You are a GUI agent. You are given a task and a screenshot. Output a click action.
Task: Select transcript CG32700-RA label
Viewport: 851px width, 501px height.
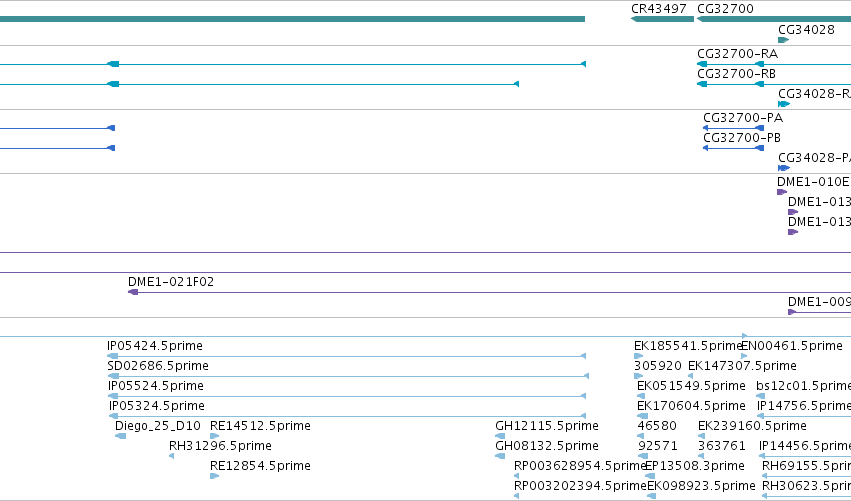pos(737,54)
